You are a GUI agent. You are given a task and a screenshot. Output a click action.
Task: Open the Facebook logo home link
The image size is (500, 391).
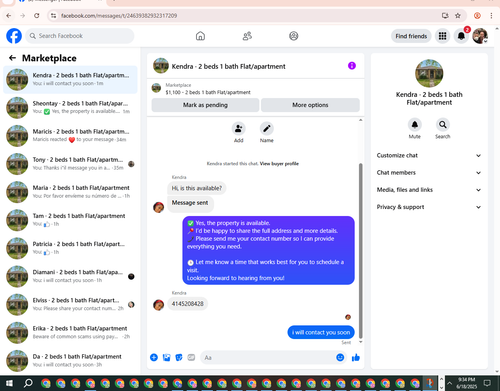point(14,36)
